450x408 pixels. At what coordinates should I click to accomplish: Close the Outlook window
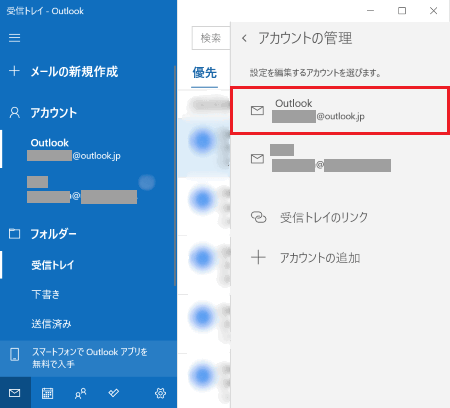[x=433, y=11]
